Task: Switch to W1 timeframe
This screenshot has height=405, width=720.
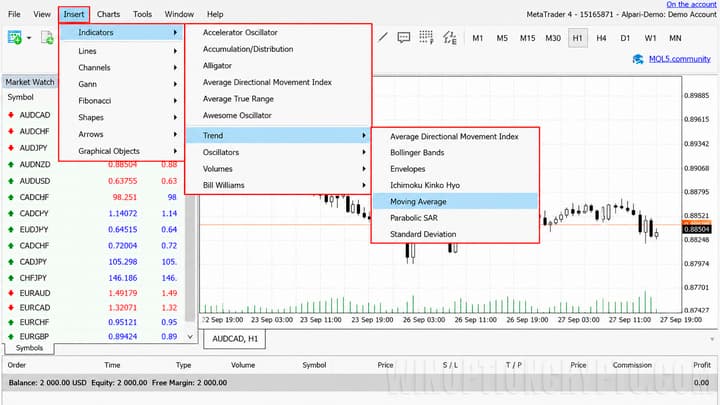Action: tap(650, 38)
